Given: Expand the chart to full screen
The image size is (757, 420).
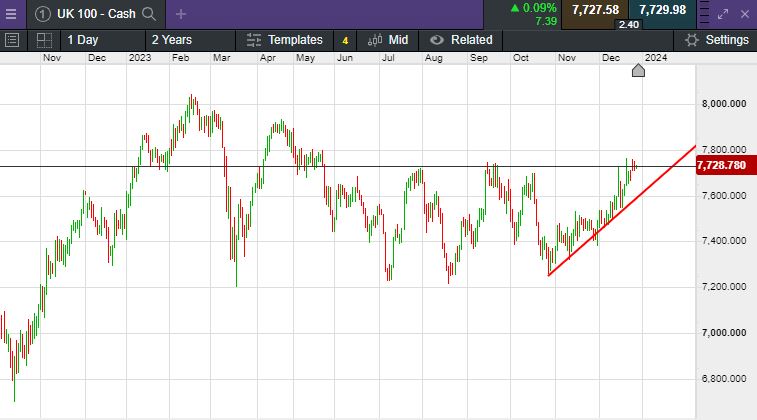Looking at the screenshot, I should [x=725, y=14].
